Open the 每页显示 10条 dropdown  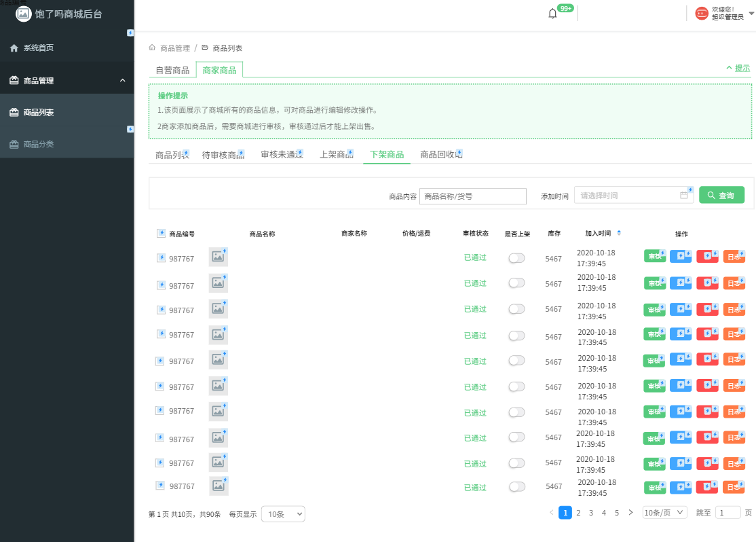(x=284, y=514)
